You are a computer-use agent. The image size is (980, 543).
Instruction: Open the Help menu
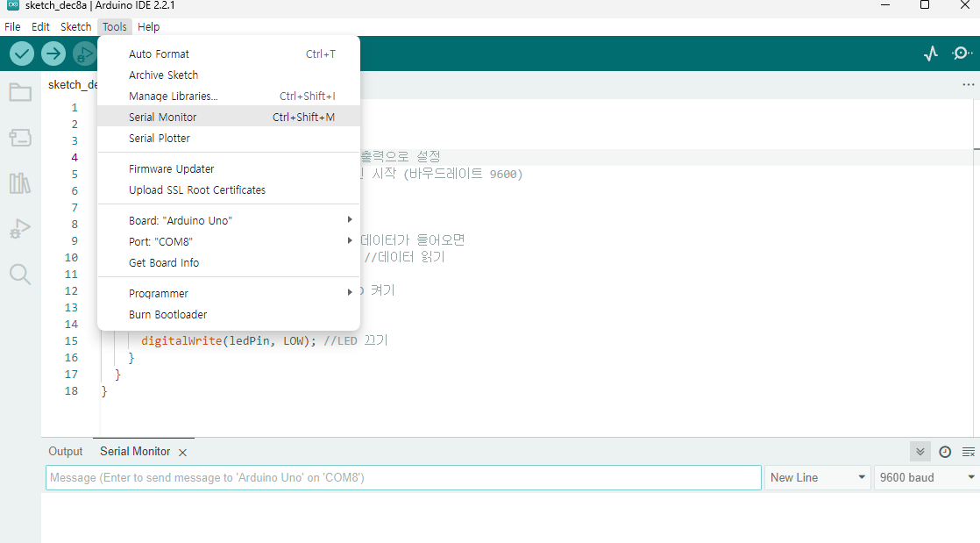[149, 27]
